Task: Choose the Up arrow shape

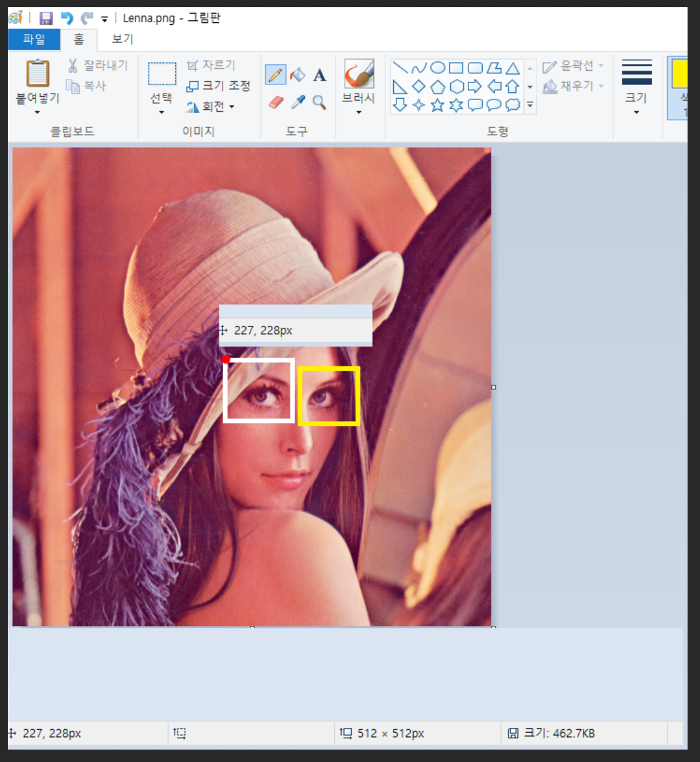Action: coord(512,87)
